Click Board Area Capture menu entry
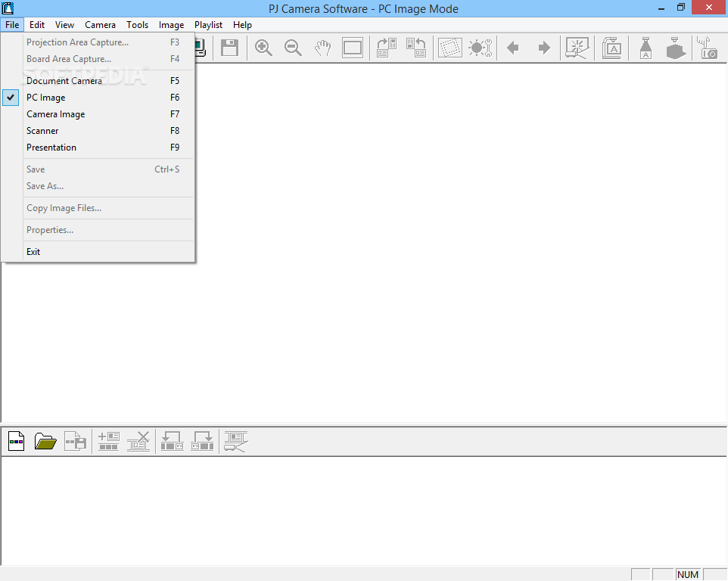Viewport: 728px width, 581px height. point(98,59)
